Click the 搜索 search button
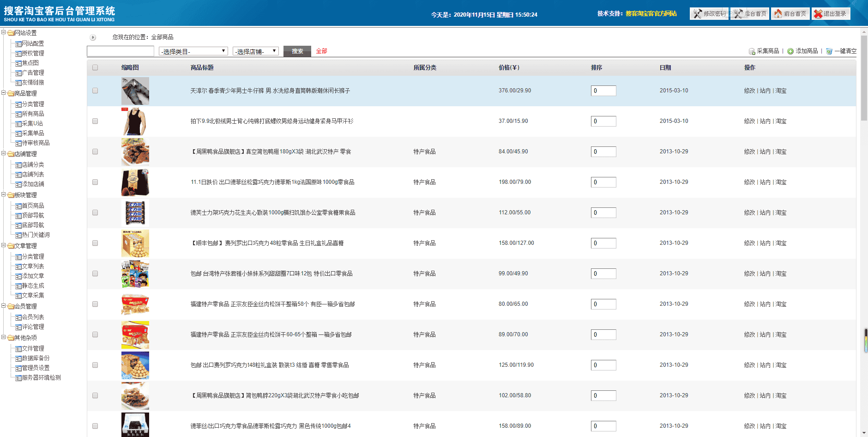 point(297,51)
